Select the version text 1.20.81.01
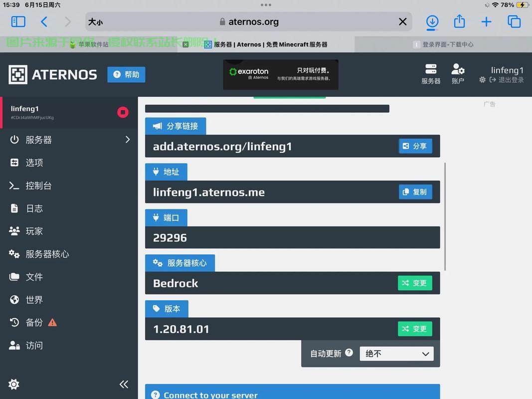532x399 pixels. (181, 329)
